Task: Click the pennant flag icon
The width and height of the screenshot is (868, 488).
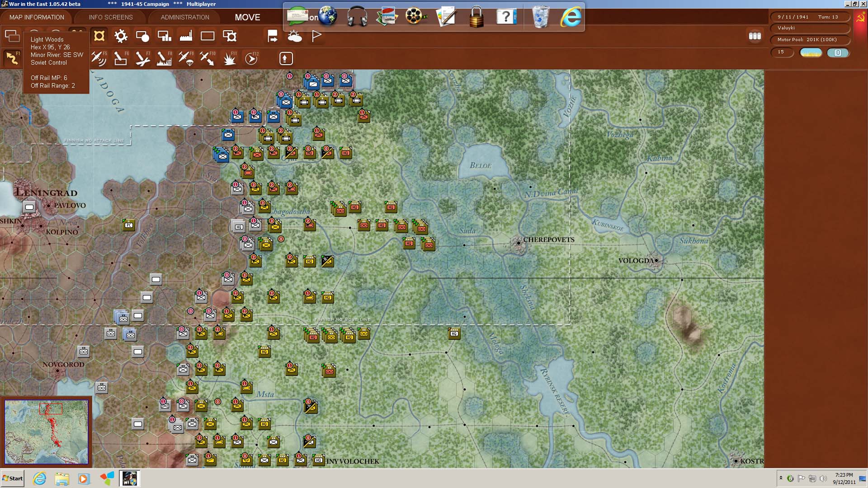Action: click(316, 36)
